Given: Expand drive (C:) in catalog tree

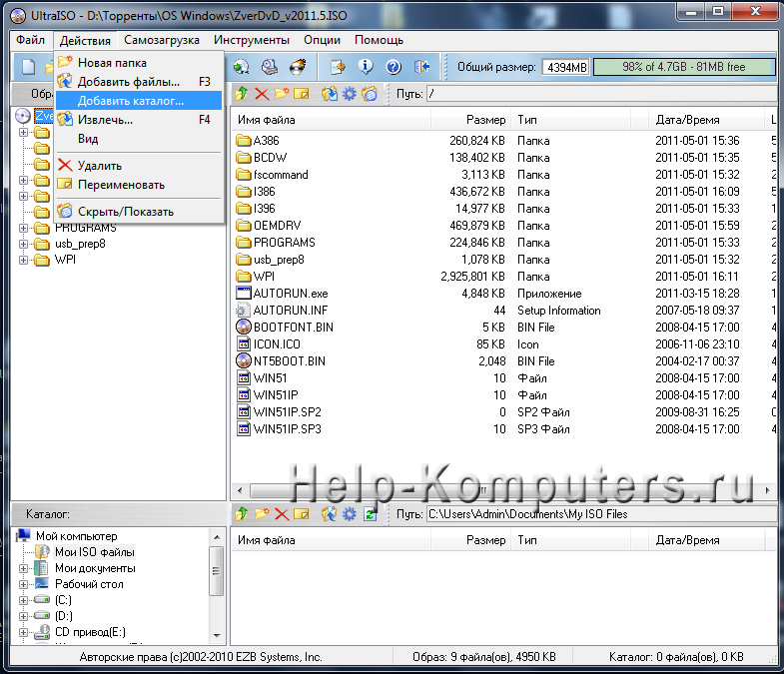Looking at the screenshot, I should 23,600.
